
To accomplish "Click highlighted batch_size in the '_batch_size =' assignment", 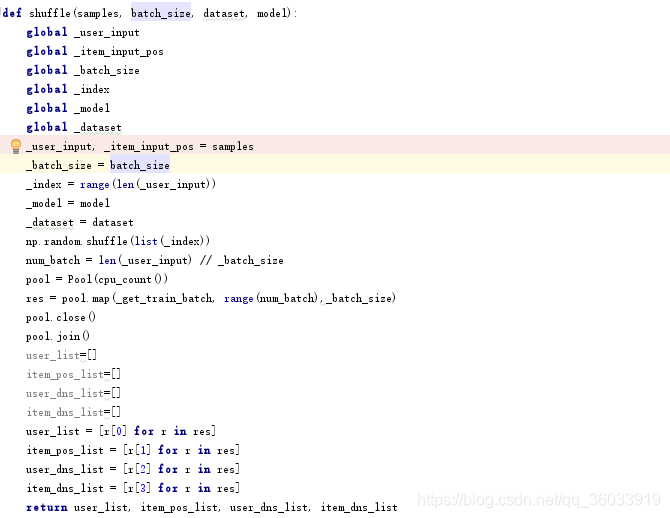I will 140,165.
